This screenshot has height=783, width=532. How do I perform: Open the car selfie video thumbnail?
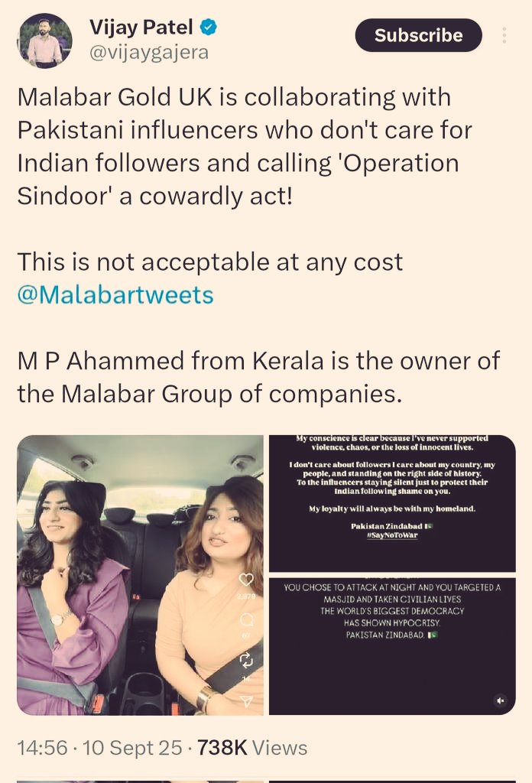140,575
